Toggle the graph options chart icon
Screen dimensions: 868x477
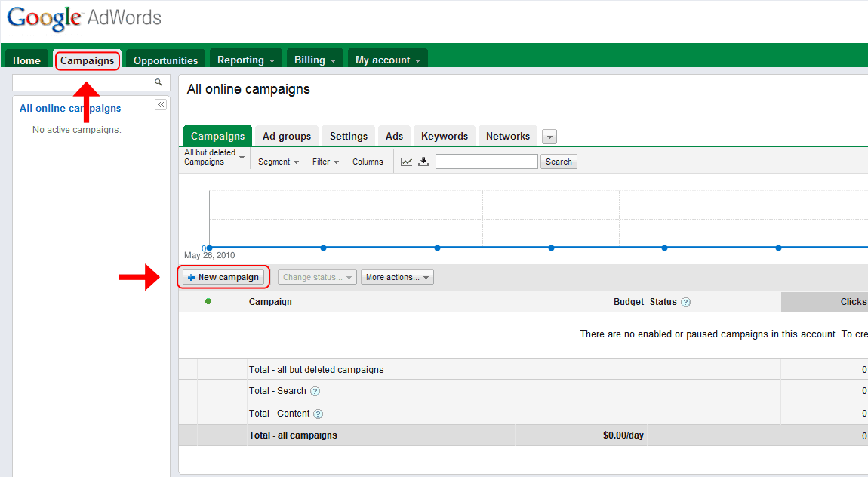(x=406, y=162)
